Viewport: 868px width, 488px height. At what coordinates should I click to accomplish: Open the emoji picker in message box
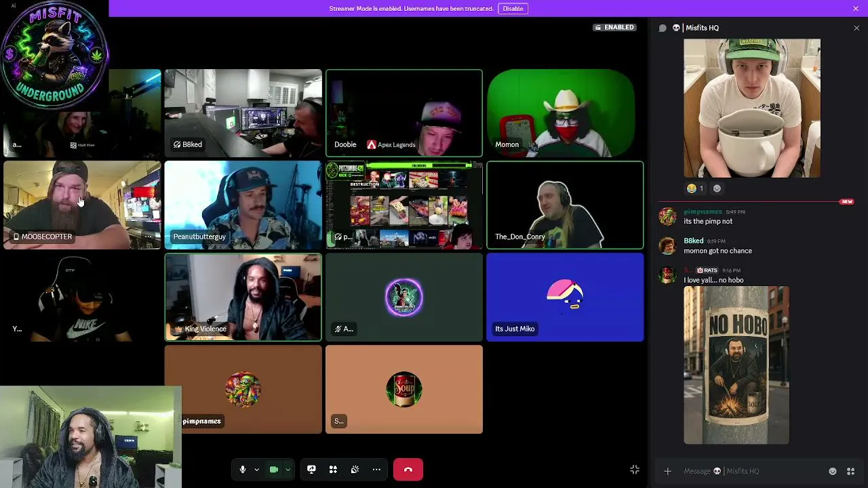833,471
